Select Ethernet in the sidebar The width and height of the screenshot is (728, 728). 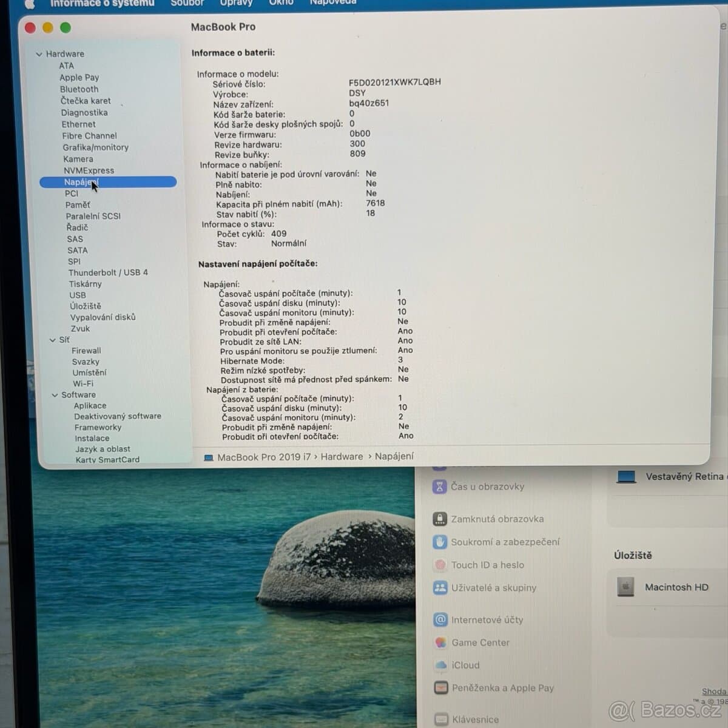point(78,124)
